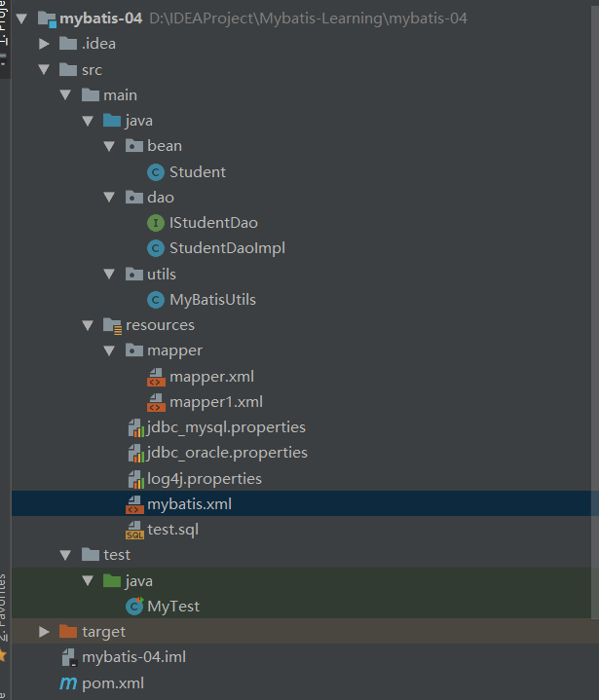Click the log4j.properties file icon
599x700 pixels.
pos(135,479)
